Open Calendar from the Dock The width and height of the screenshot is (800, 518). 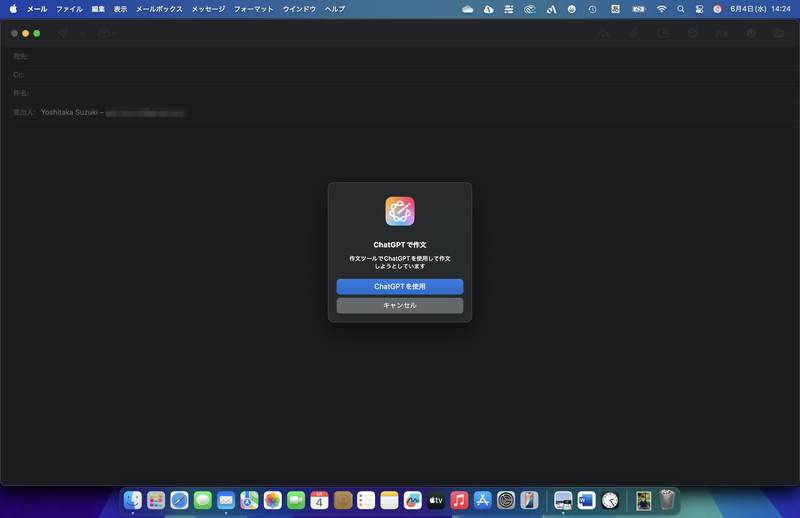point(319,500)
